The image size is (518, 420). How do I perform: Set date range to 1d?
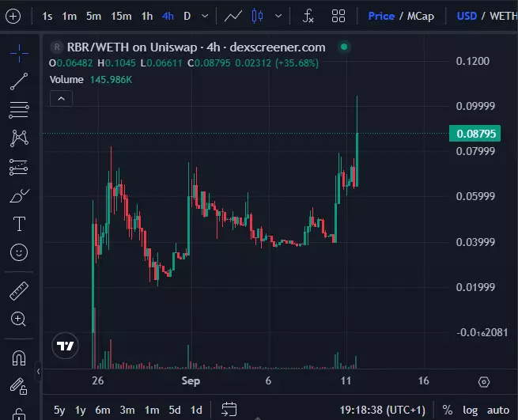196,410
